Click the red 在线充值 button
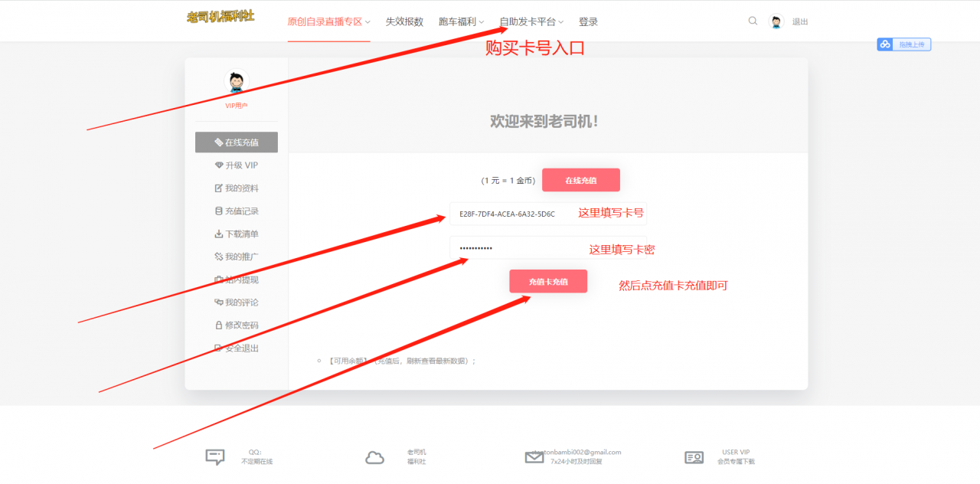Viewport: 980px width, 484px height. pos(580,180)
